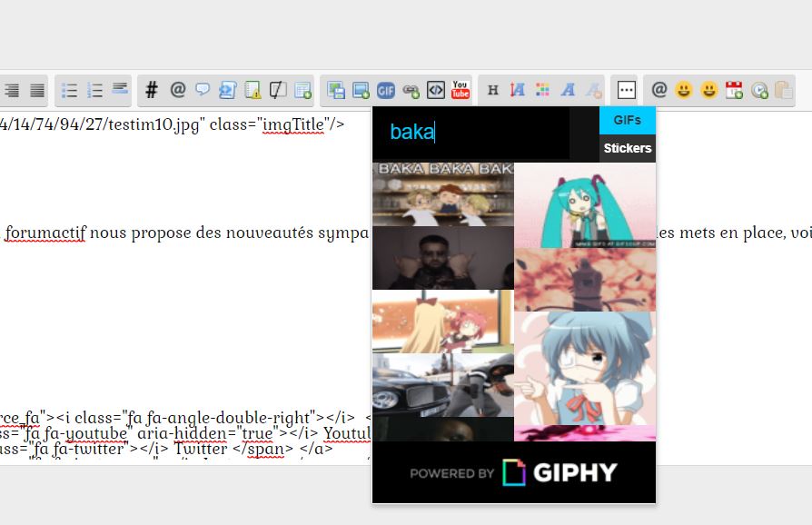Select the Hatsune Miku teal-haired GIF
The image size is (812, 525).
pyautogui.click(x=585, y=205)
